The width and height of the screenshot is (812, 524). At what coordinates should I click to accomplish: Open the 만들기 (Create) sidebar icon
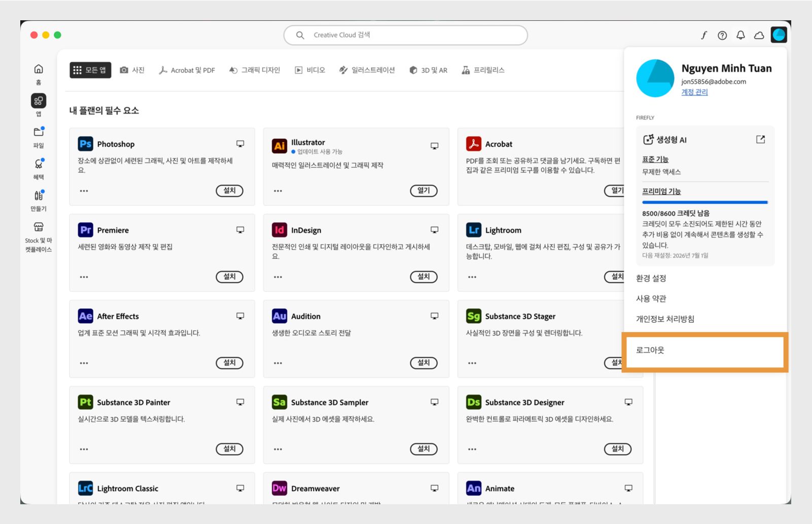coord(39,195)
